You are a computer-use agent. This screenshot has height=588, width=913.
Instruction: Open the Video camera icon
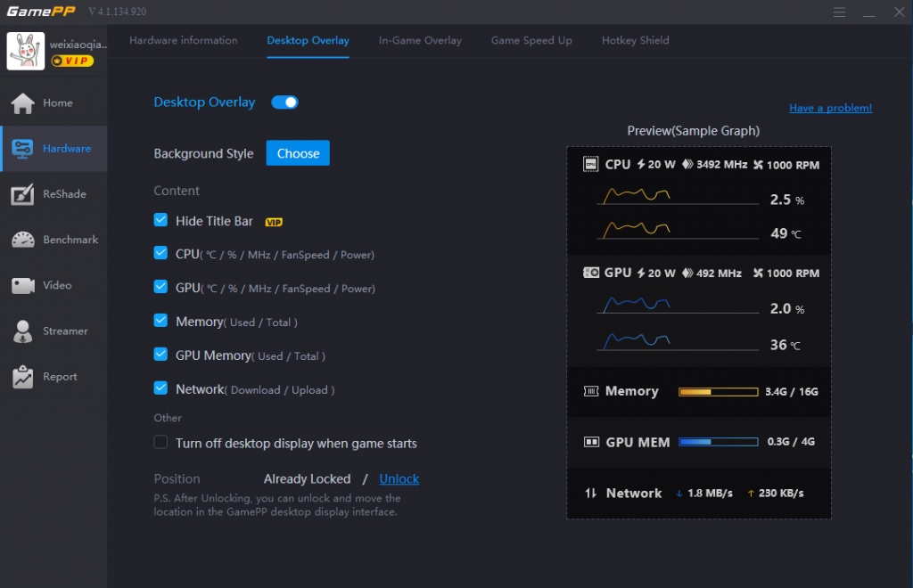[22, 286]
